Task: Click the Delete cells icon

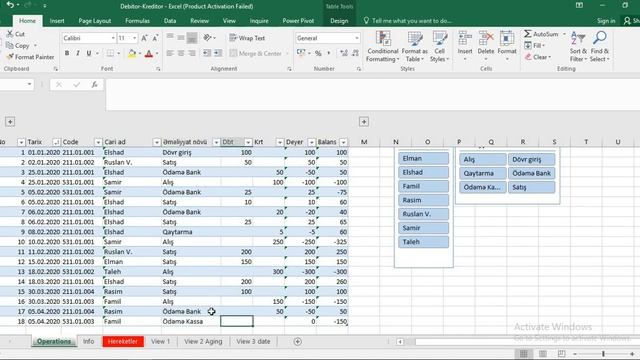Action: tap(486, 38)
